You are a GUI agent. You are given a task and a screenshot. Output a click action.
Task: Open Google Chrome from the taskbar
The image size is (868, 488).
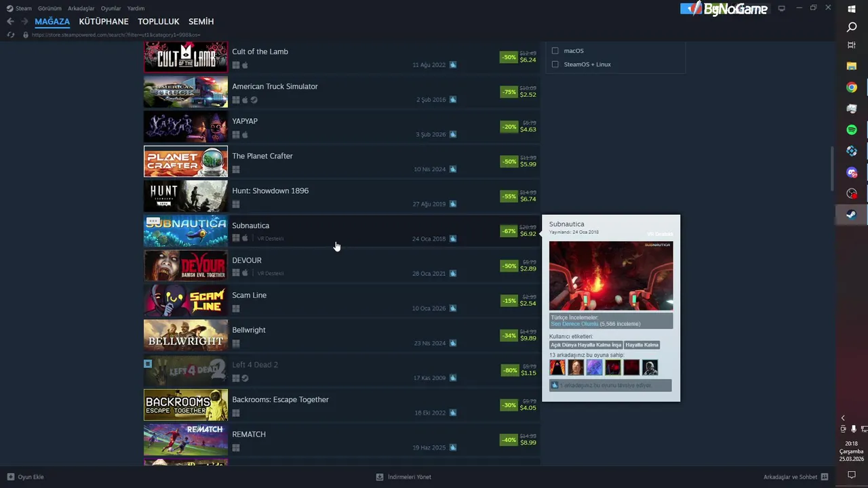tap(852, 87)
